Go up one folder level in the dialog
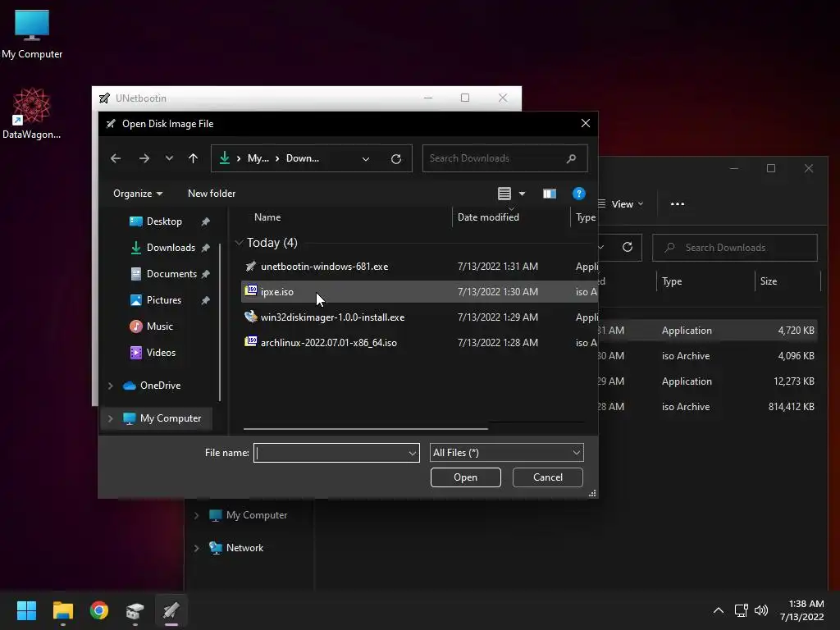Viewport: 840px width, 630px height. [193, 158]
